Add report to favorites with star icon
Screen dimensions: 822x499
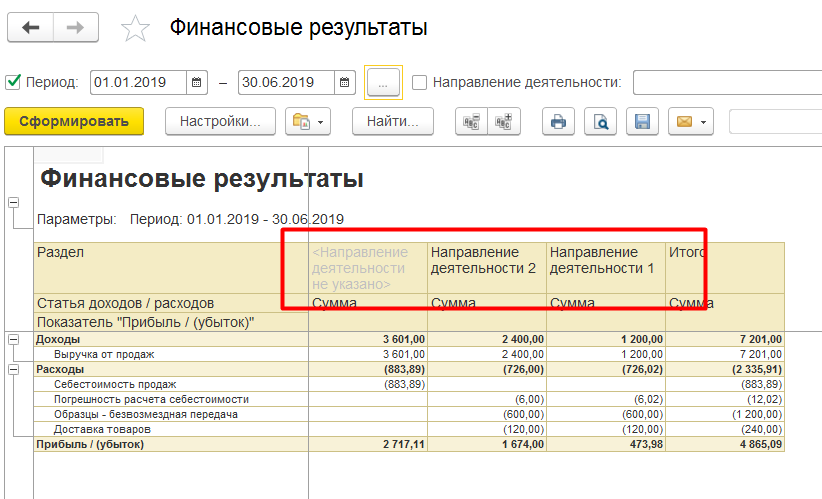tap(135, 28)
